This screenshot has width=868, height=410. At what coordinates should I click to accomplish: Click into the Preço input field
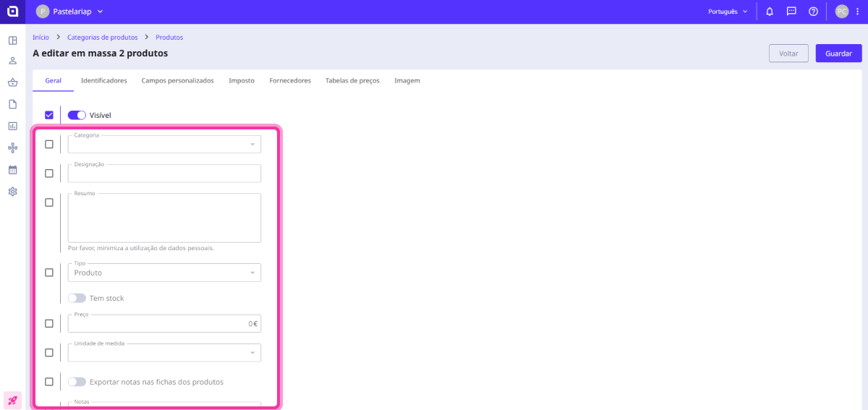164,323
